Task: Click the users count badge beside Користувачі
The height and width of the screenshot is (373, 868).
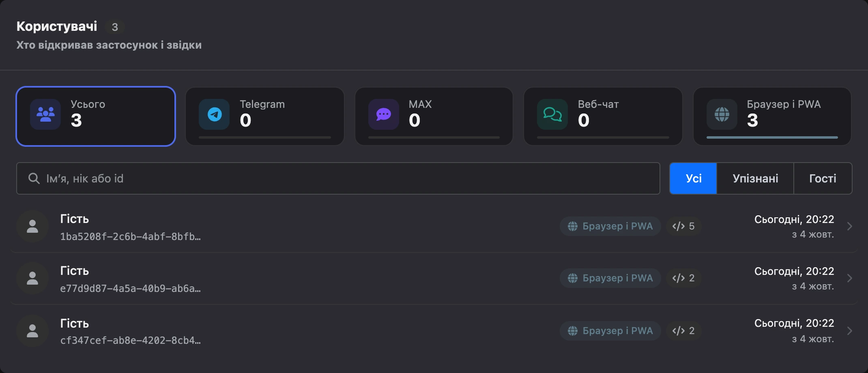Action: pos(115,27)
